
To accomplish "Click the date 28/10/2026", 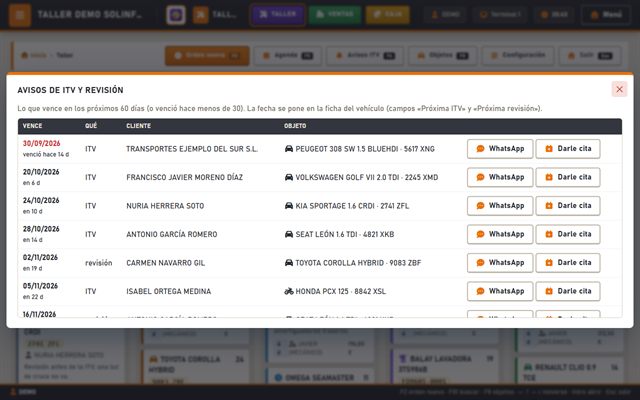I will (x=41, y=229).
